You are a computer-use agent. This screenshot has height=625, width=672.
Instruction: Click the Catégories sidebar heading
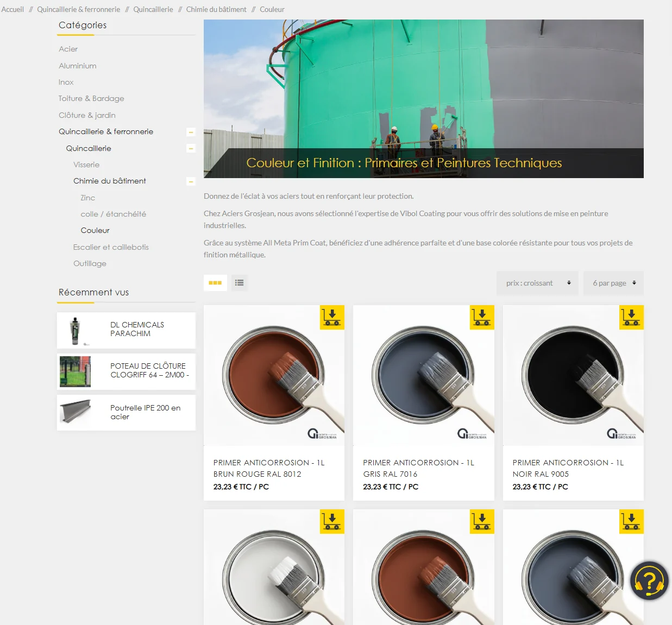tap(83, 25)
